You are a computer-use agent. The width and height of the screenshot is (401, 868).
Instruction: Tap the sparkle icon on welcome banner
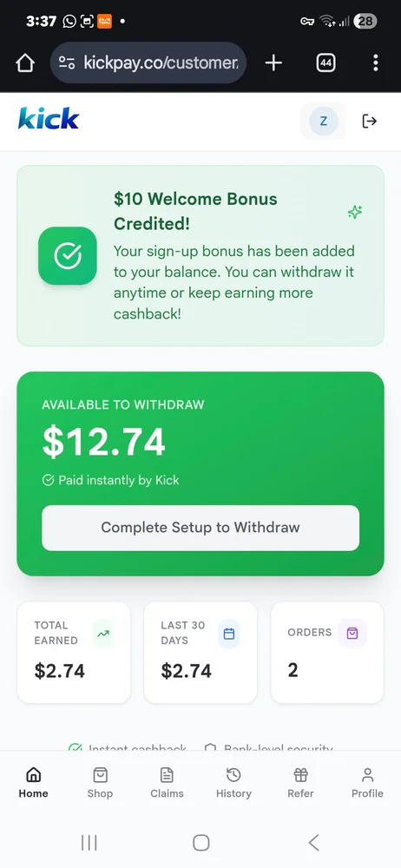pyautogui.click(x=355, y=212)
